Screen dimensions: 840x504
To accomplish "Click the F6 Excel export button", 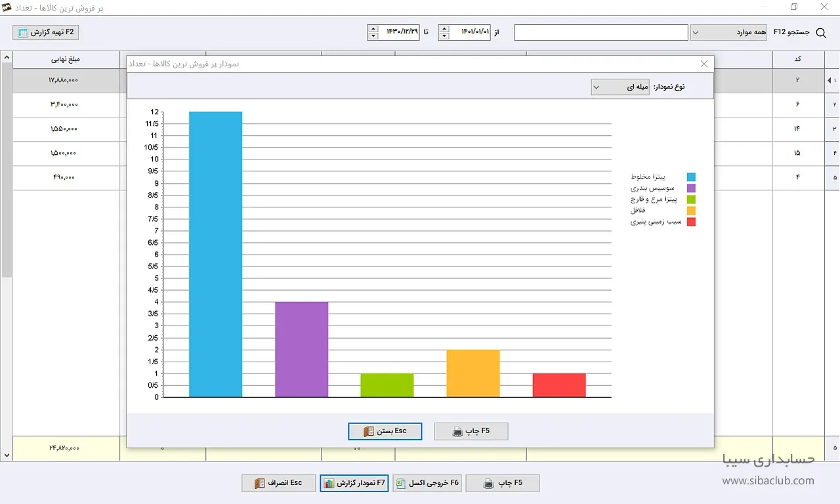I will [427, 484].
